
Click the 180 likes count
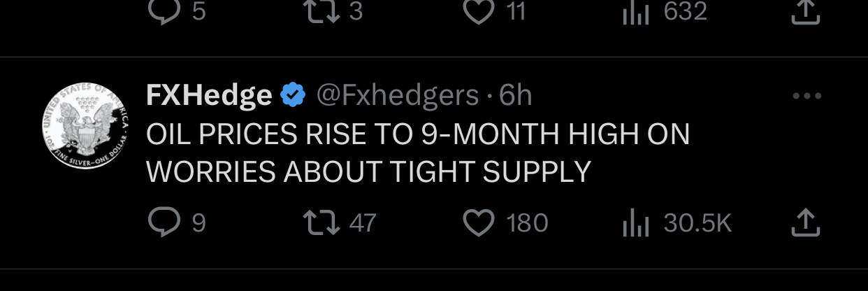pyautogui.click(x=527, y=223)
